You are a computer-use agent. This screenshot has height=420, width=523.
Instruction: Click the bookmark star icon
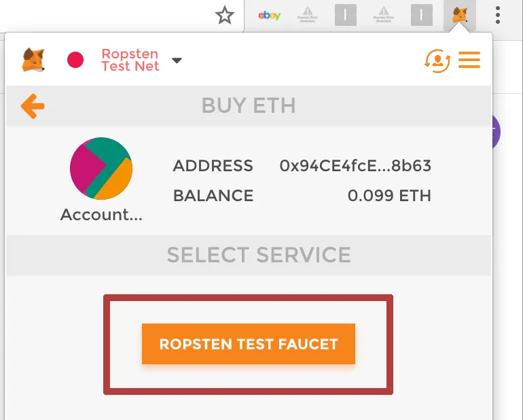point(224,15)
